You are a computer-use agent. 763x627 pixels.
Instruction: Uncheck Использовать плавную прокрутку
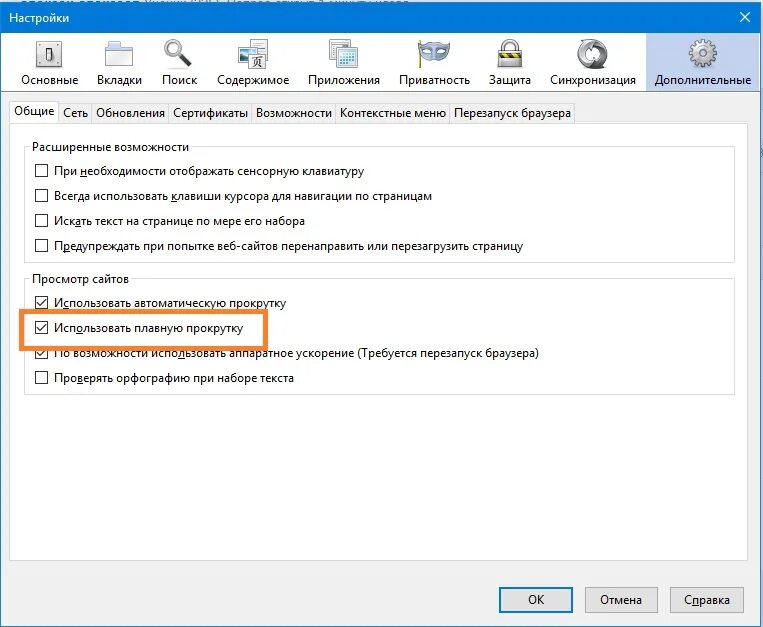pos(41,327)
